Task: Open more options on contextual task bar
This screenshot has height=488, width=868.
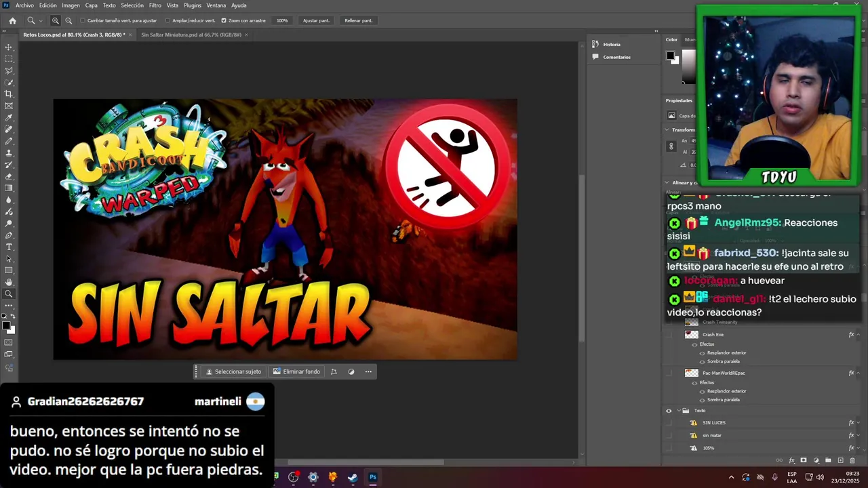Action: 368,371
